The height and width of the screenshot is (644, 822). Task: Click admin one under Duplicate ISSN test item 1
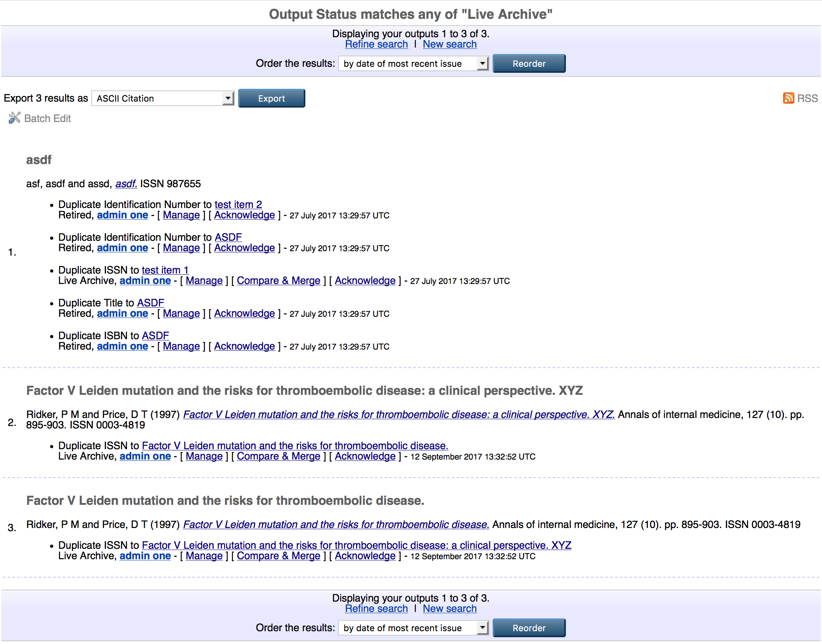(145, 281)
